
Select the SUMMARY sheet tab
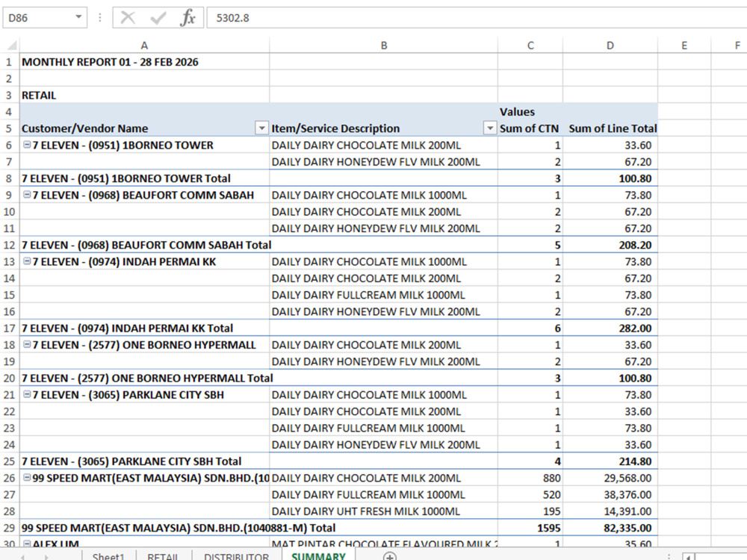(x=318, y=556)
